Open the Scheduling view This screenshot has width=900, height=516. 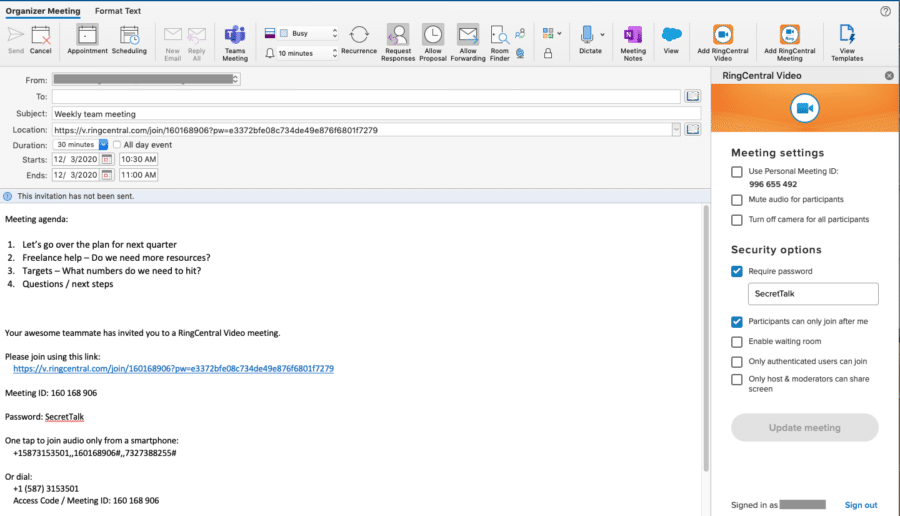129,40
